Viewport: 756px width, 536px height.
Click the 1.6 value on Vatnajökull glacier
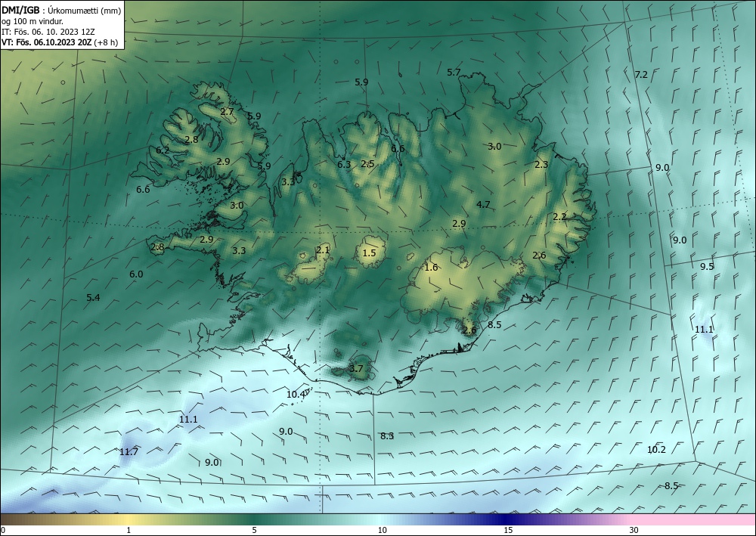[x=431, y=268]
